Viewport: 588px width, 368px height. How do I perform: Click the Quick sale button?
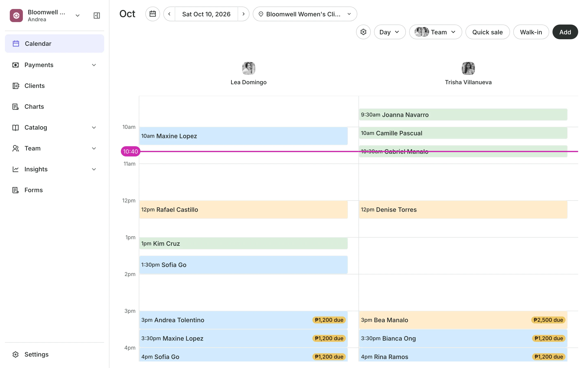pos(487,32)
